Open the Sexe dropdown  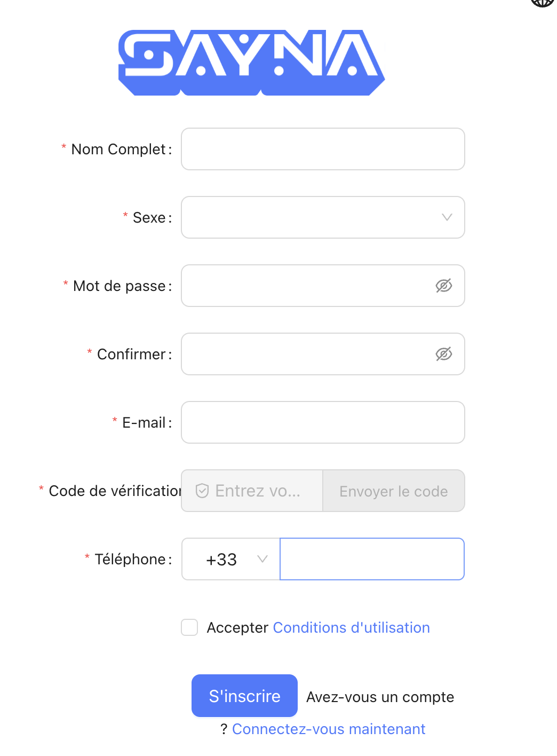coord(315,217)
